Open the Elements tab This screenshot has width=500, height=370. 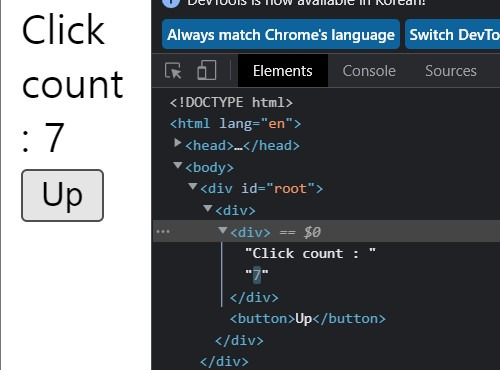tap(283, 71)
